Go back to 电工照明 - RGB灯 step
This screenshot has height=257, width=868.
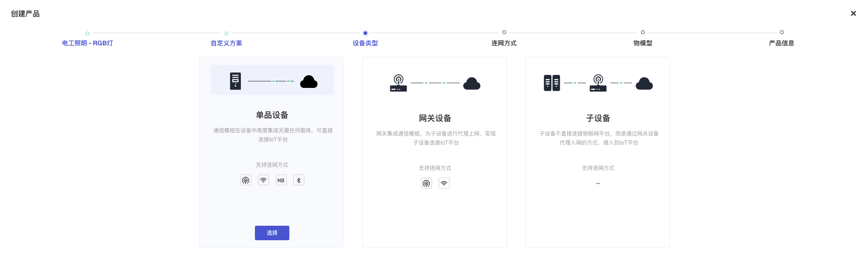pyautogui.click(x=87, y=43)
